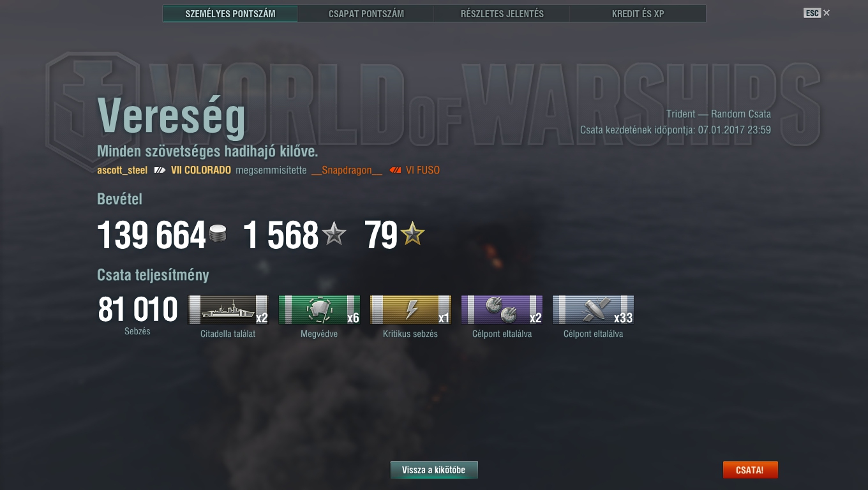868x490 pixels.
Task: Click the gray XP star icon
Action: click(x=334, y=234)
